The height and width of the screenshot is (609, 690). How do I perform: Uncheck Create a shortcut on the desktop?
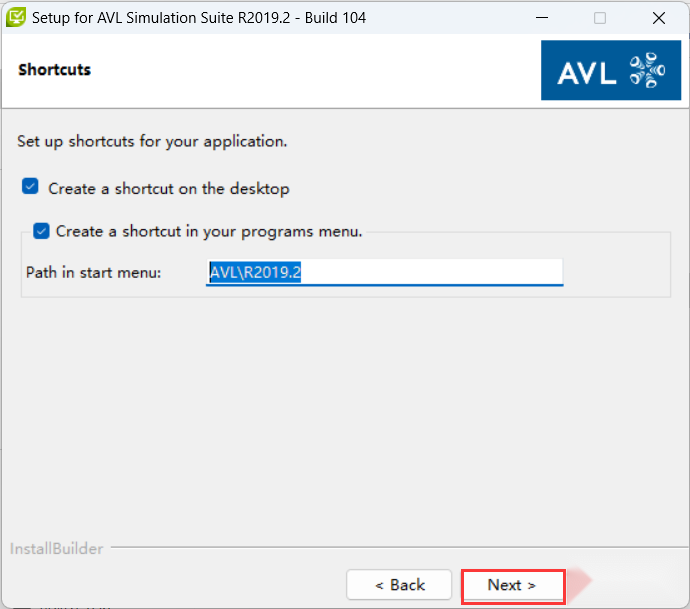click(30, 187)
